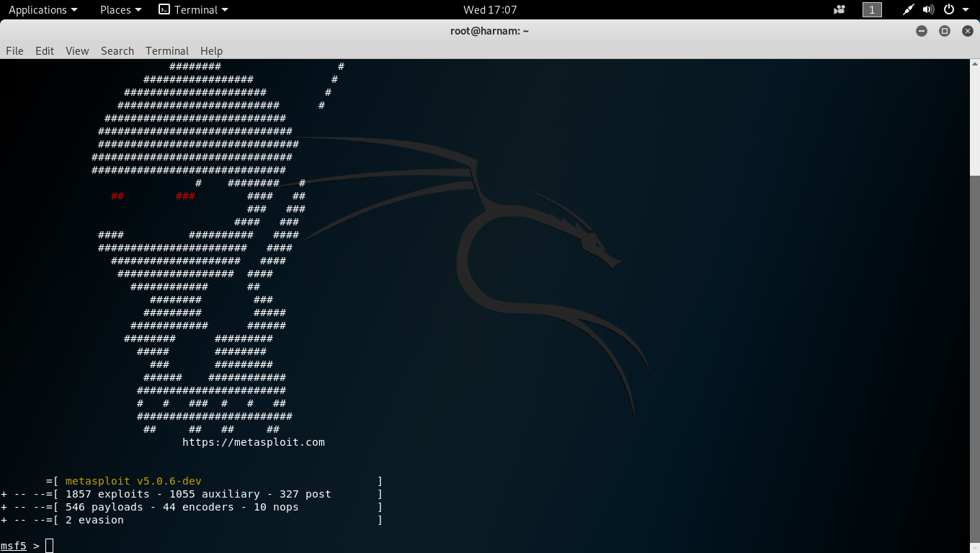The image size is (980, 553).
Task: Open the Help menu
Action: 211,51
